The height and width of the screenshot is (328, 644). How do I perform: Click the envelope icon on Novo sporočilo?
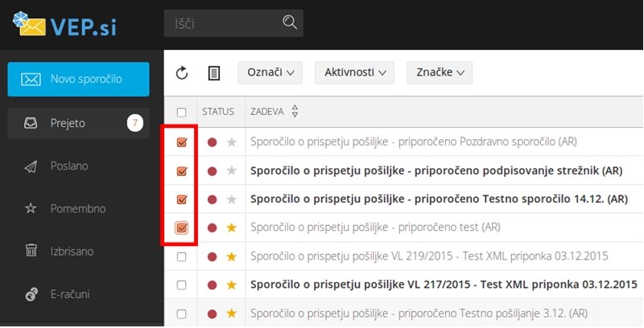click(x=31, y=79)
